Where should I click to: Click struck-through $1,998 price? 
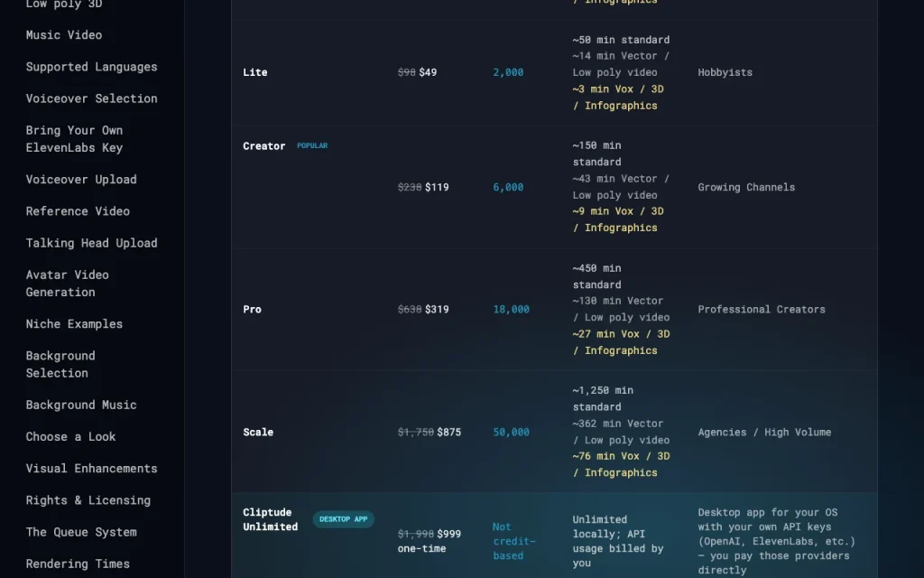tap(415, 534)
